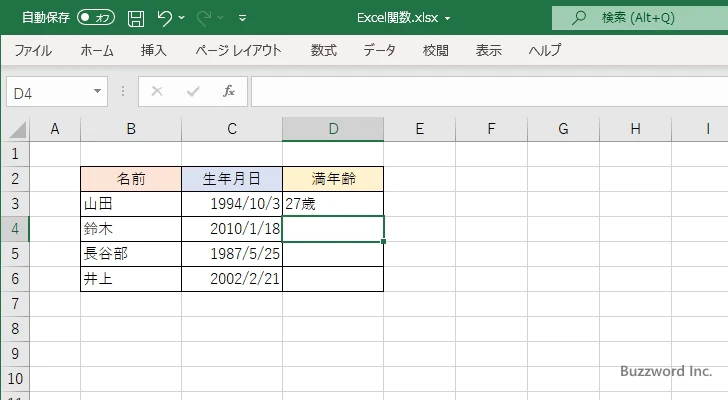The height and width of the screenshot is (400, 728).
Task: Open the データ tab
Action: click(x=379, y=50)
